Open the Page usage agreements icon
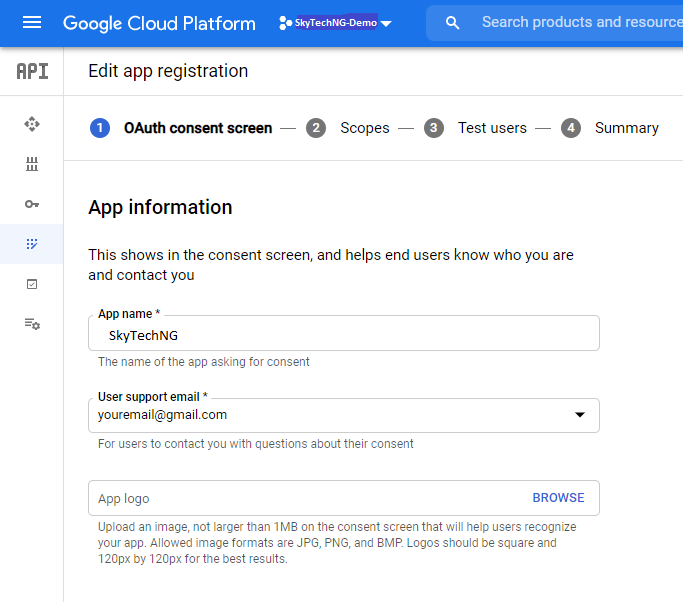The image size is (683, 602). (x=32, y=324)
